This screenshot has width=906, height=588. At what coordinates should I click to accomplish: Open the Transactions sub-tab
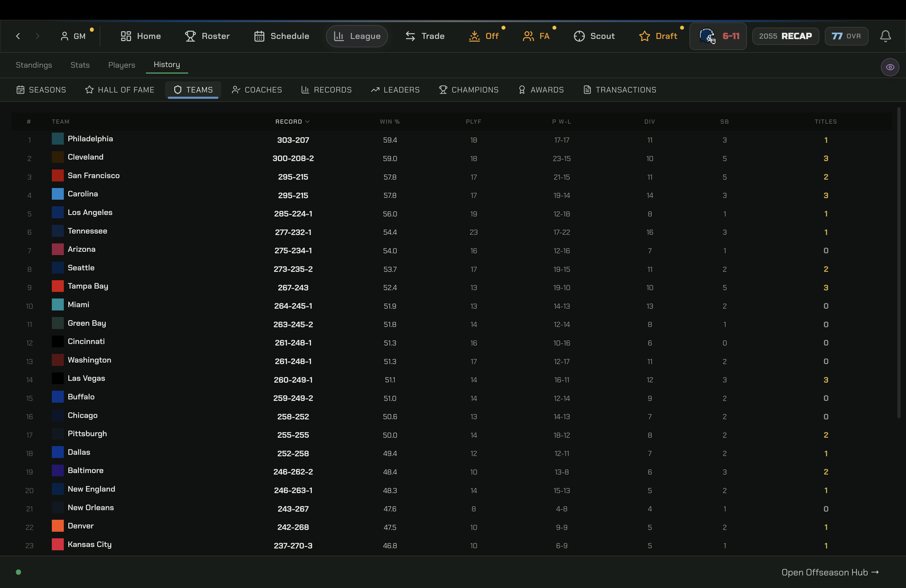(620, 90)
